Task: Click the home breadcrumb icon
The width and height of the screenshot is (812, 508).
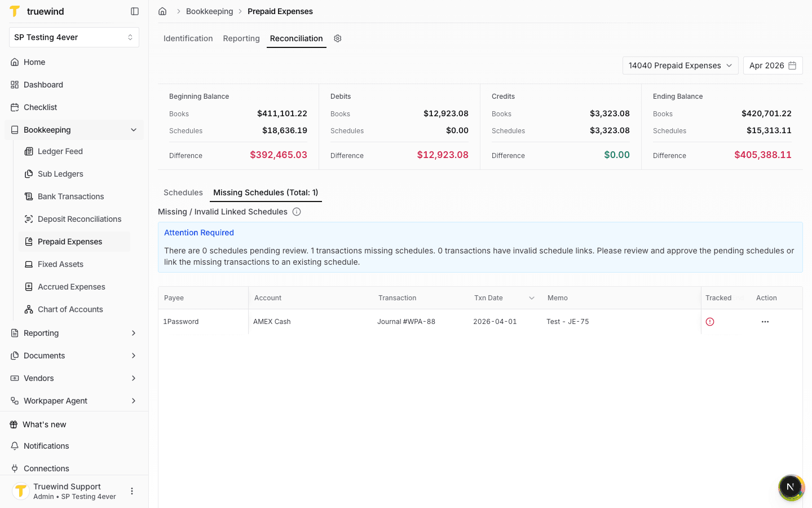Action: click(x=162, y=11)
